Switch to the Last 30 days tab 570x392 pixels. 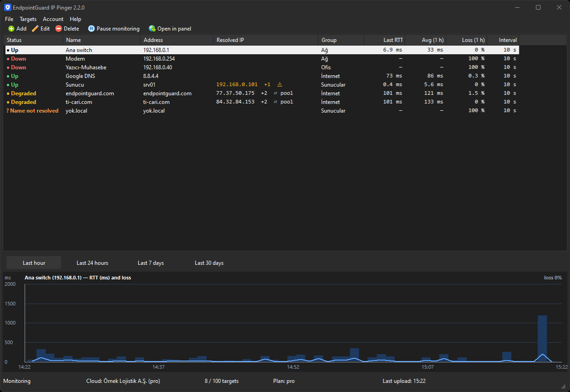click(209, 263)
